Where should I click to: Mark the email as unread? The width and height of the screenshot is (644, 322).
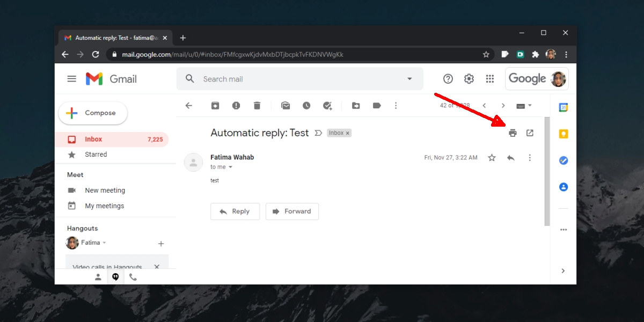(x=286, y=105)
